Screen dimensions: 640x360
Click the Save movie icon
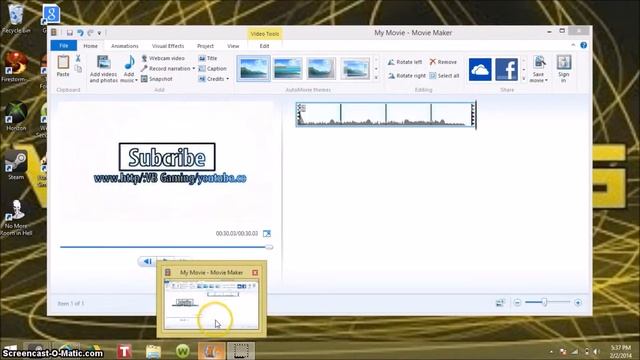pos(539,62)
